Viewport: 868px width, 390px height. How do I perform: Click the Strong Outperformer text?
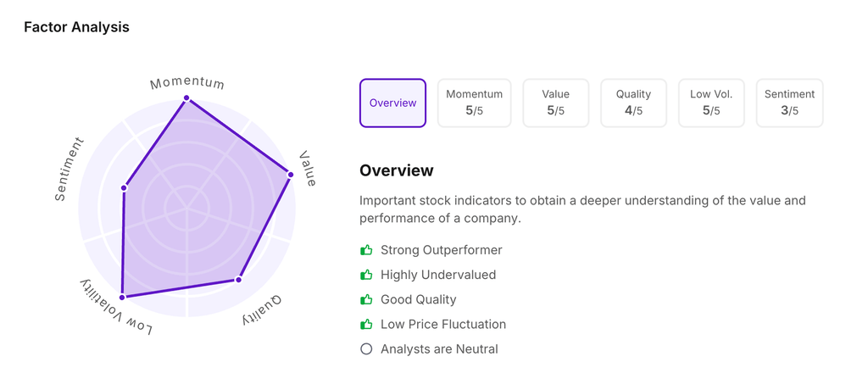pyautogui.click(x=441, y=250)
